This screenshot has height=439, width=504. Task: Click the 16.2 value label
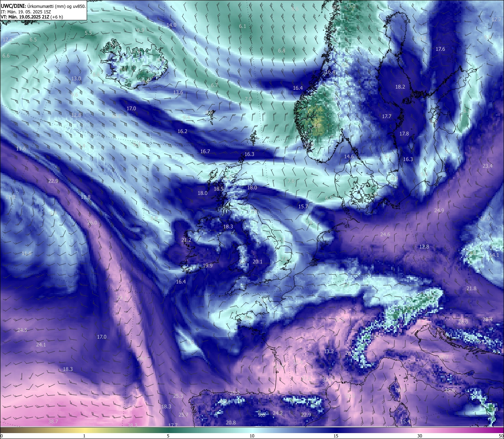coord(182,131)
